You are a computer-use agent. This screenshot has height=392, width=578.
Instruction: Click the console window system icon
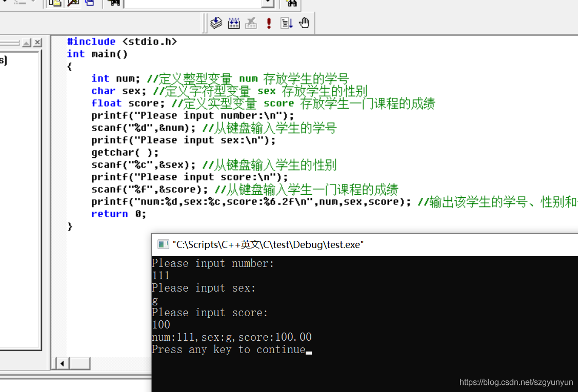tap(163, 244)
